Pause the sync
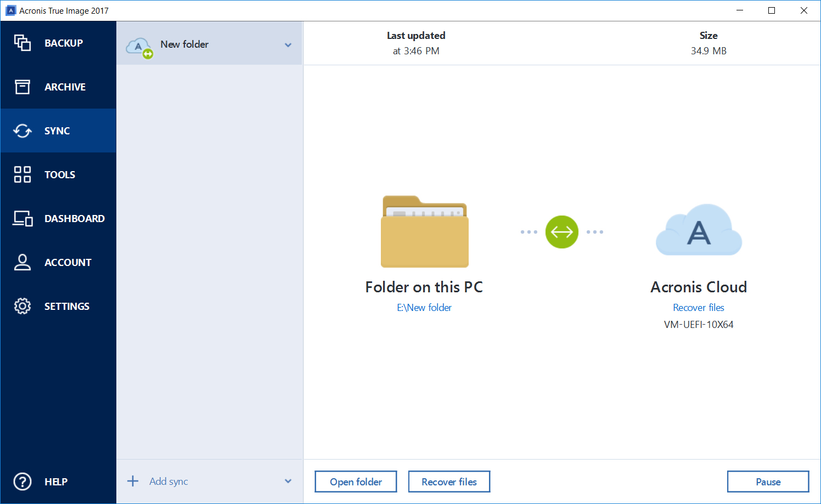This screenshot has height=504, width=821. 768,482
